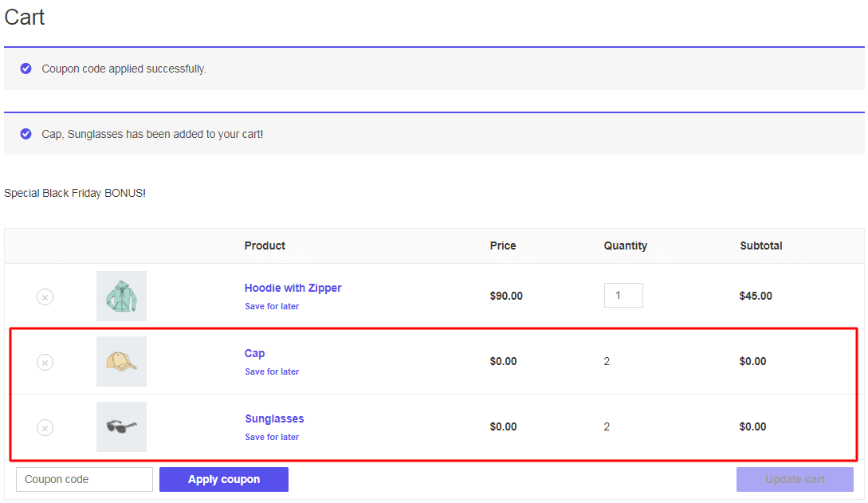Click the Cap quantity value 2
The height and width of the screenshot is (503, 868).
pyautogui.click(x=607, y=361)
